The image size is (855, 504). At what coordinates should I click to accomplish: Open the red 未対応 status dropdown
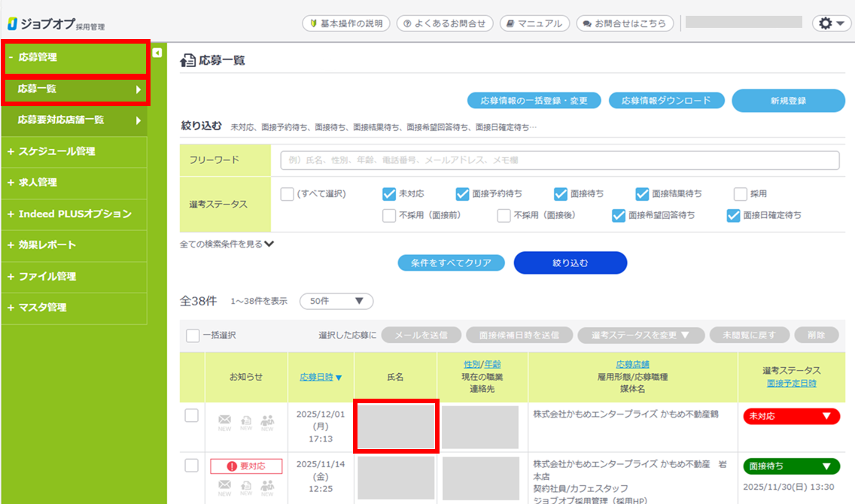pos(790,416)
